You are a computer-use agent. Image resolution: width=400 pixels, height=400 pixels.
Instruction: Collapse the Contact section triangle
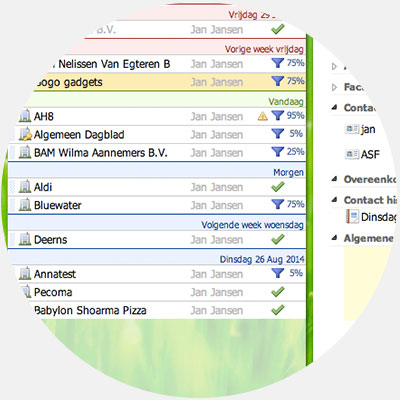[335, 107]
